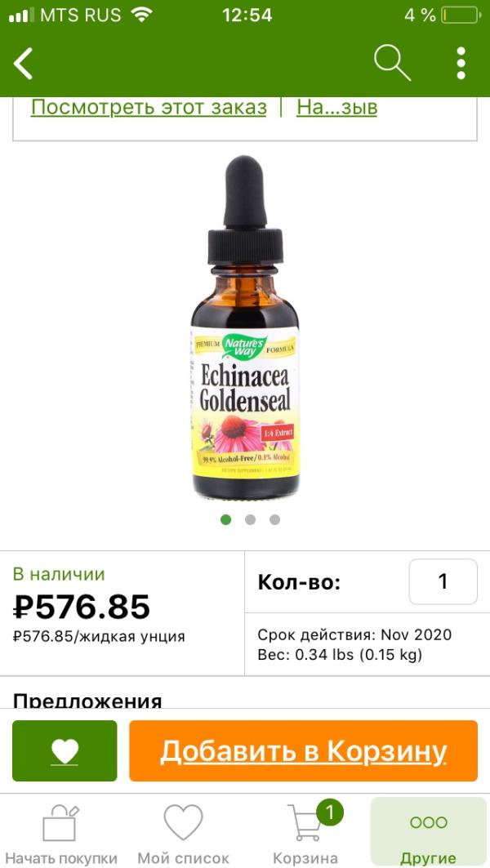Tap the Echinacea Goldenseal product image

pos(245,327)
